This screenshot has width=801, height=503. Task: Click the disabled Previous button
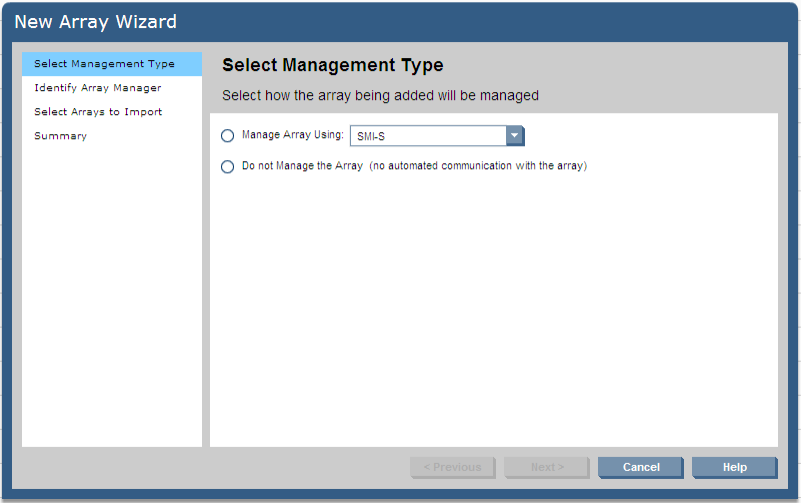point(452,467)
